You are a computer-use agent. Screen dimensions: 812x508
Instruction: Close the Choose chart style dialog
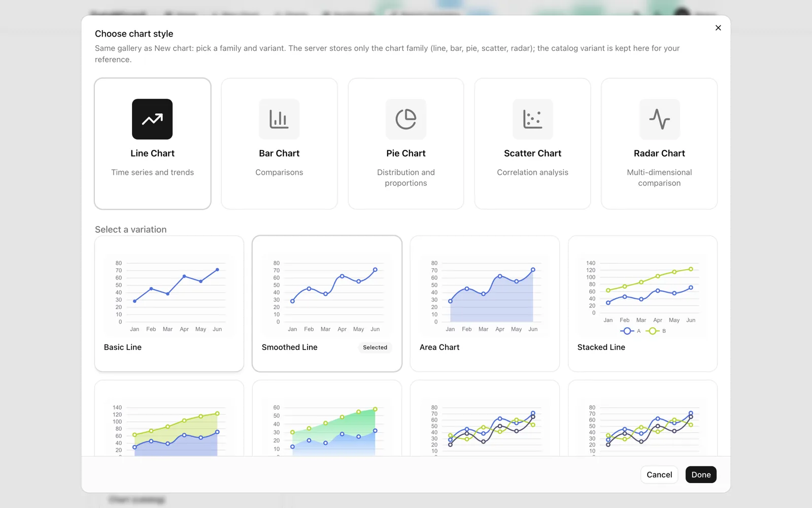718,28
